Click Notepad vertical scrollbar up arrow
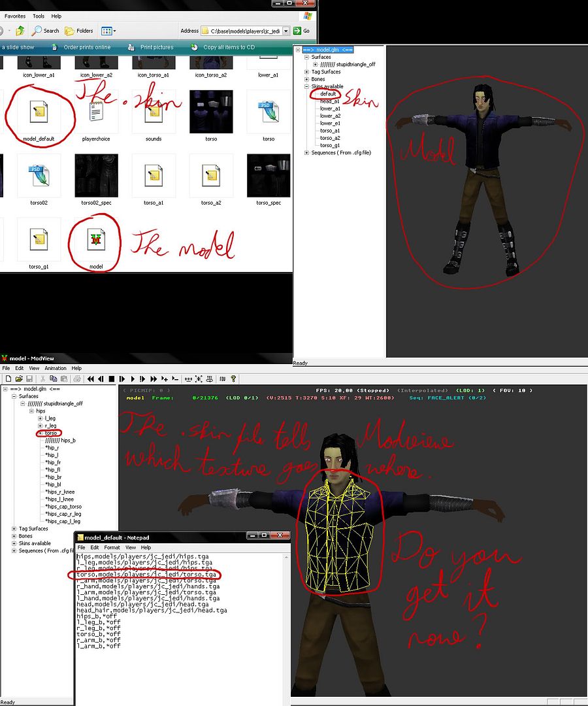 [286, 557]
